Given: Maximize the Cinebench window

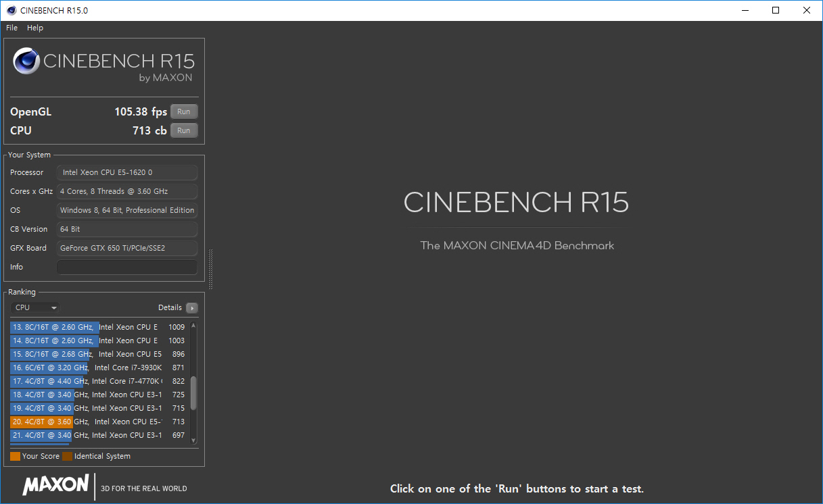Looking at the screenshot, I should tap(776, 10).
